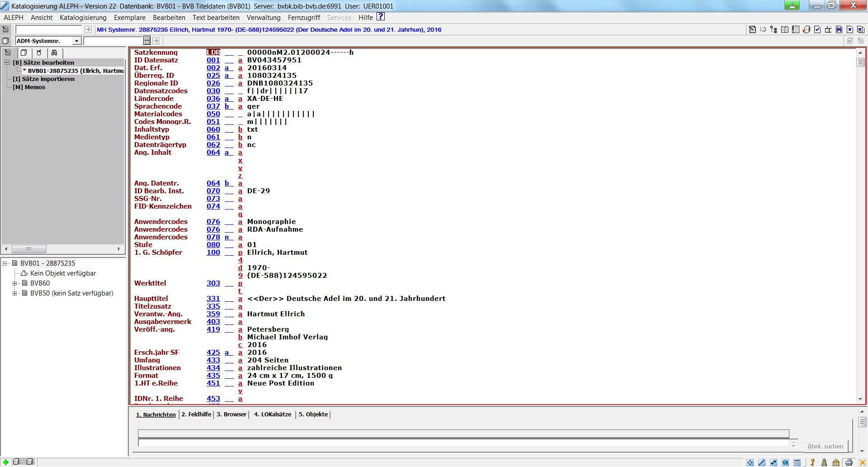Click the binoculars search tab icon
The width and height of the screenshot is (868, 467).
54,52
